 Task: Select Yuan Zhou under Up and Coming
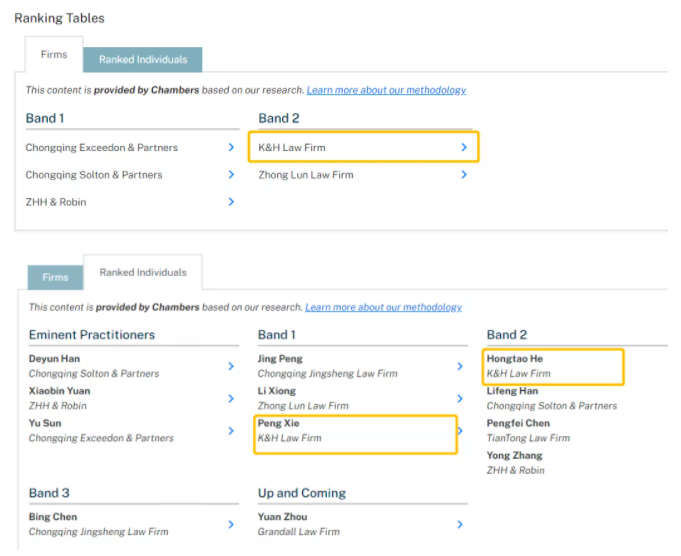click(282, 517)
